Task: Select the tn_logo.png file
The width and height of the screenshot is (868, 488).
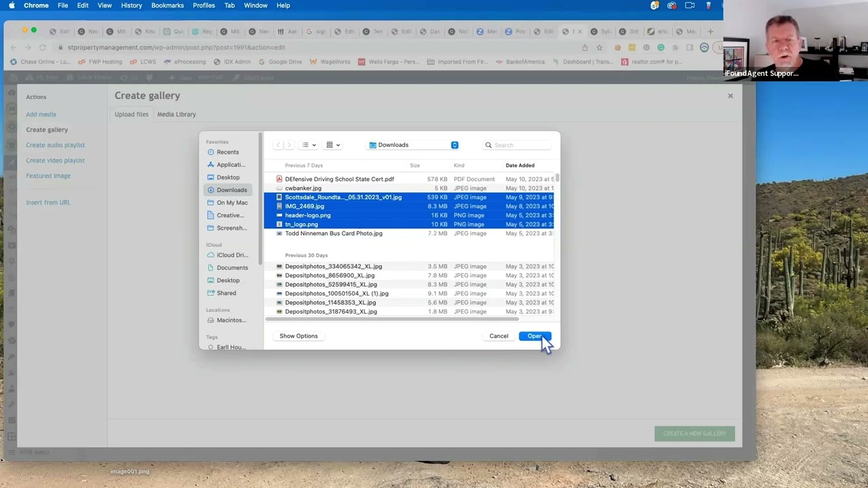Action: 409,224
